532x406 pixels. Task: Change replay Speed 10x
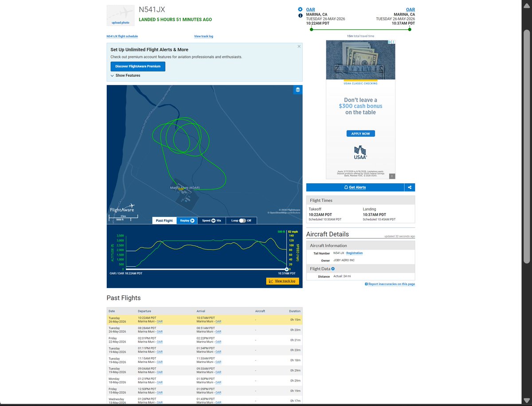tap(211, 221)
